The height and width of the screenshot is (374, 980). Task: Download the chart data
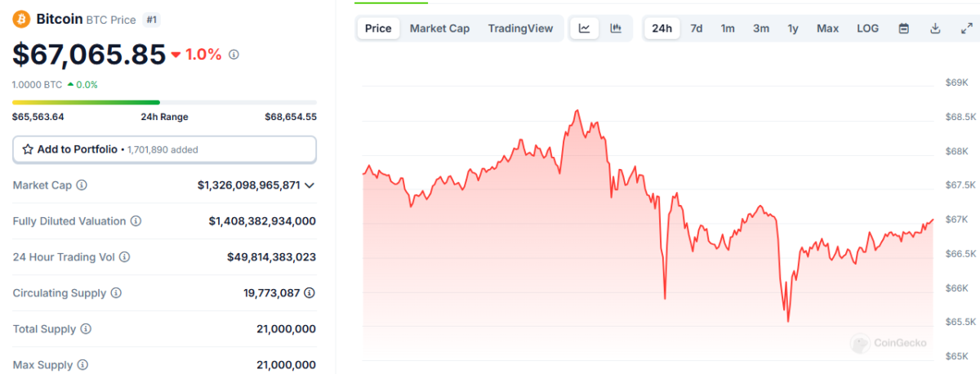(935, 29)
